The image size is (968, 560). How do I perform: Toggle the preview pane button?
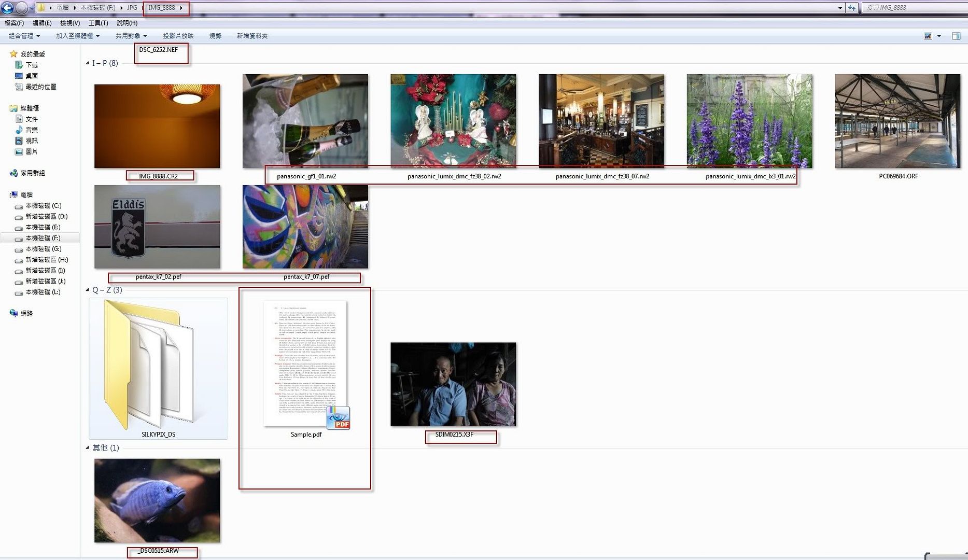(x=956, y=36)
